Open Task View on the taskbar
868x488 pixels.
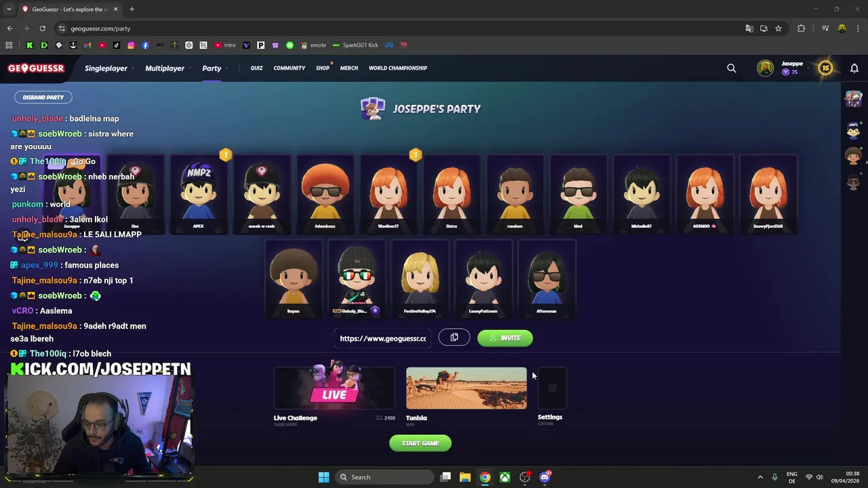coord(446,477)
